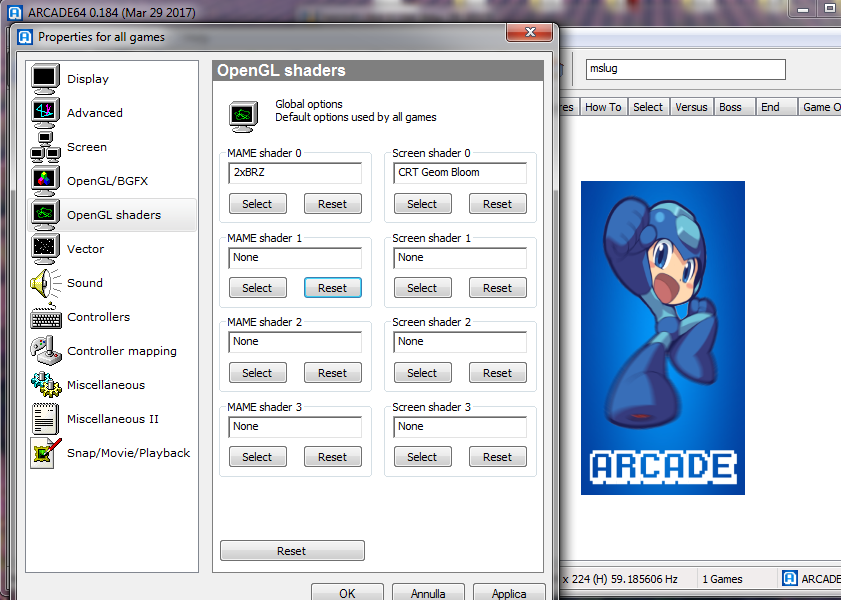Viewport: 841px width, 600px height.
Task: Click the MAME shader 1 None field
Action: coord(295,257)
